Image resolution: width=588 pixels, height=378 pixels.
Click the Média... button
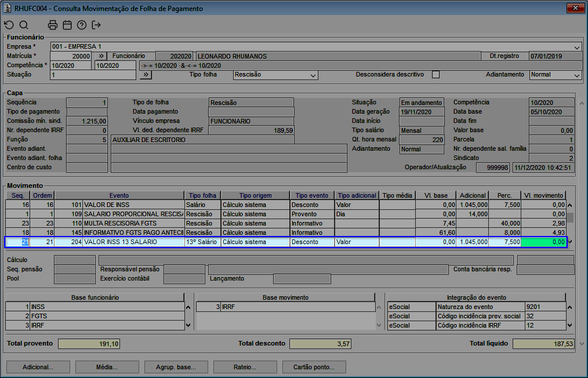(x=107, y=367)
